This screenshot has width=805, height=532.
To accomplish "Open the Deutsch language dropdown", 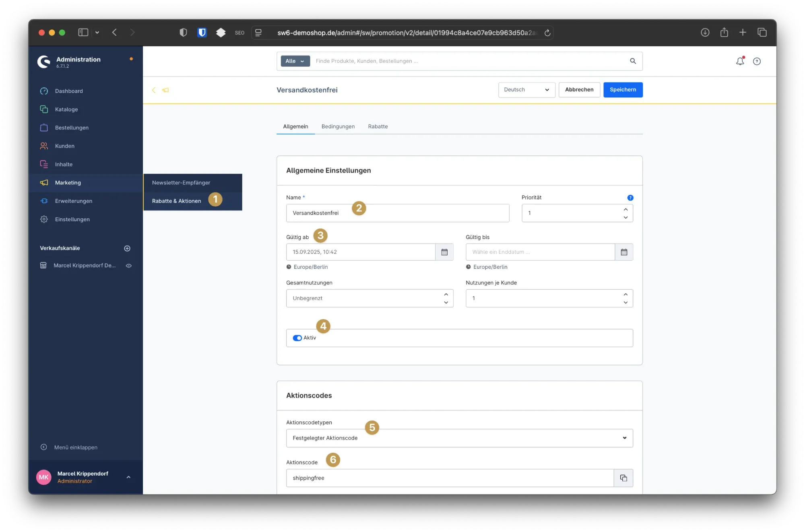I will (x=526, y=90).
